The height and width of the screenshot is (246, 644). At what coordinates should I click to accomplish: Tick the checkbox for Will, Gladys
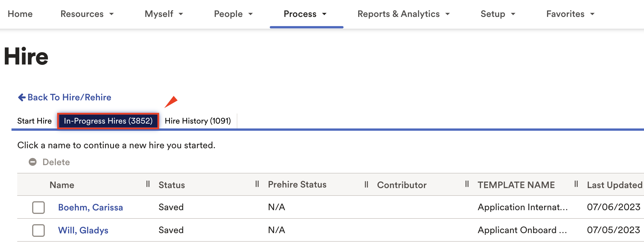[x=38, y=230]
